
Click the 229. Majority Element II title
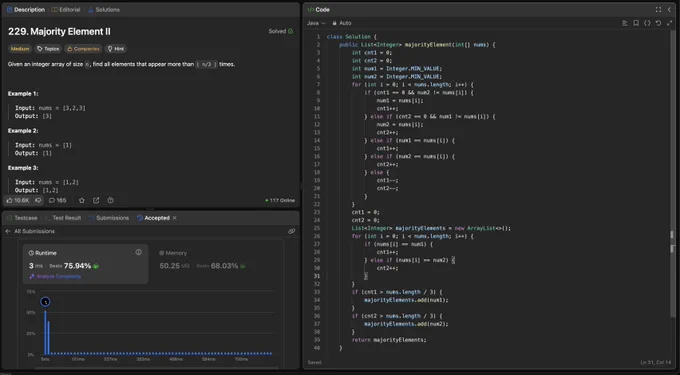59,32
